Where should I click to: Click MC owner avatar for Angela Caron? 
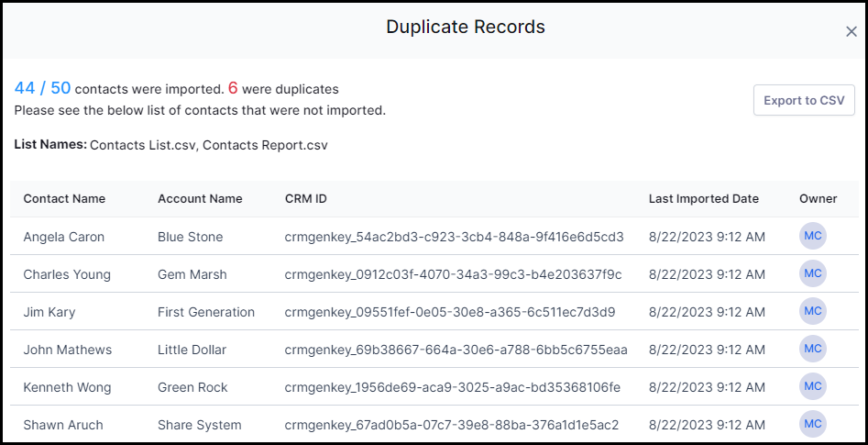tap(813, 236)
